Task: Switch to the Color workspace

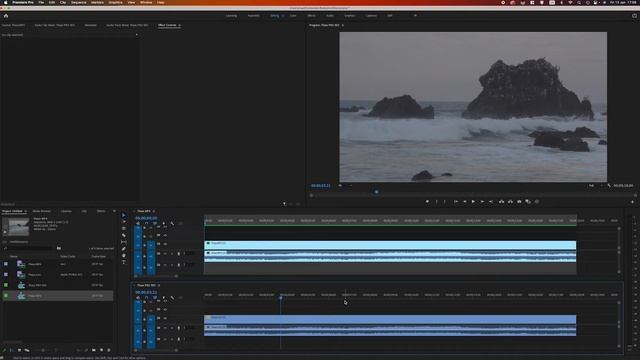Action: pos(293,16)
